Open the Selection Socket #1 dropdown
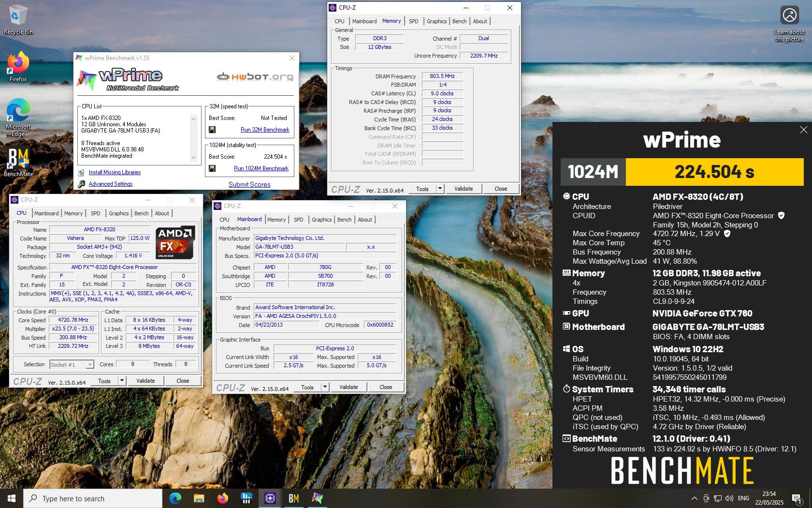 (x=72, y=364)
